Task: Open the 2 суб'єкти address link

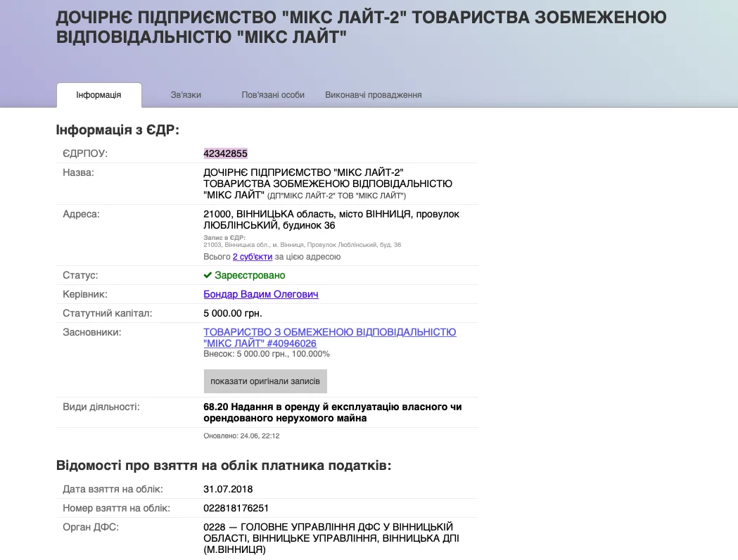Action: click(x=253, y=257)
